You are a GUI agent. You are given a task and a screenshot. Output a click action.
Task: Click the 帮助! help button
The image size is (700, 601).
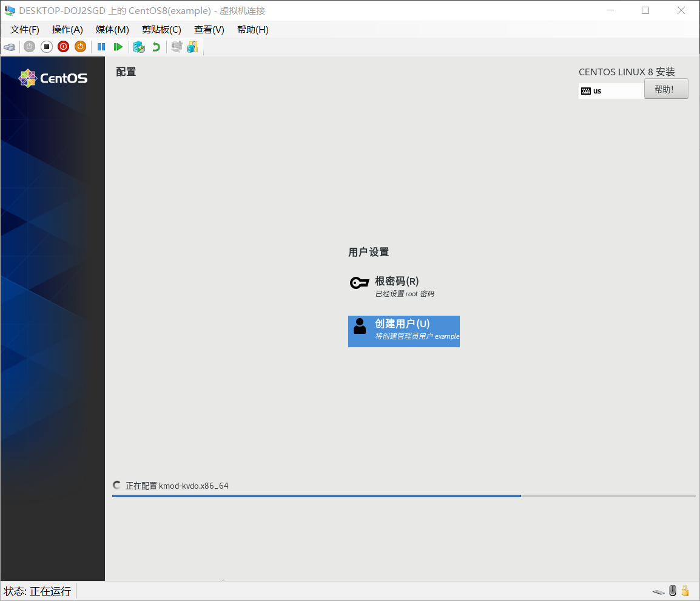point(666,89)
